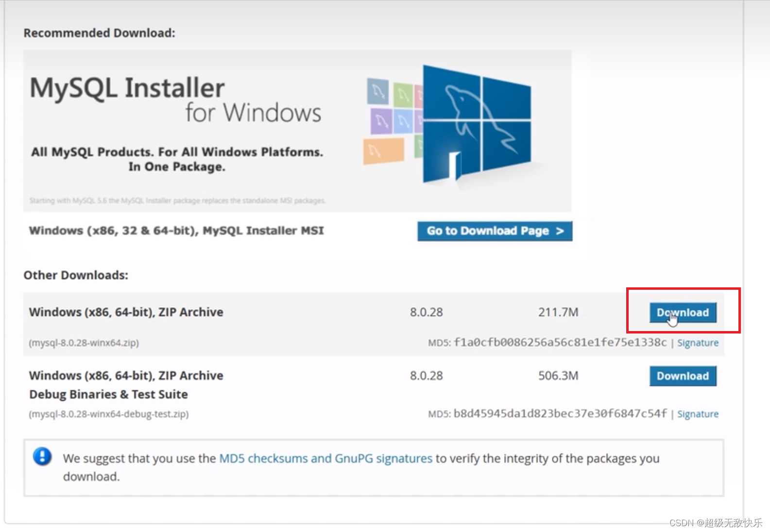Select the 211.7M size value
The image size is (770, 532).
[558, 312]
